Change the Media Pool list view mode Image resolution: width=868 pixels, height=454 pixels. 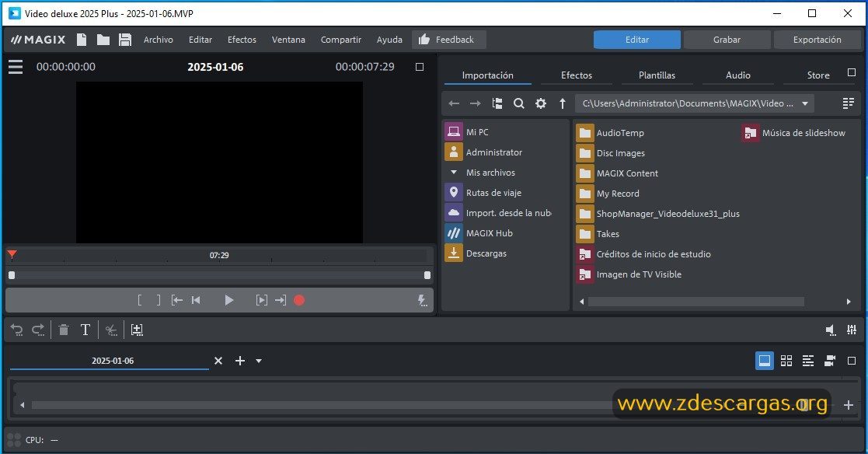pos(848,103)
